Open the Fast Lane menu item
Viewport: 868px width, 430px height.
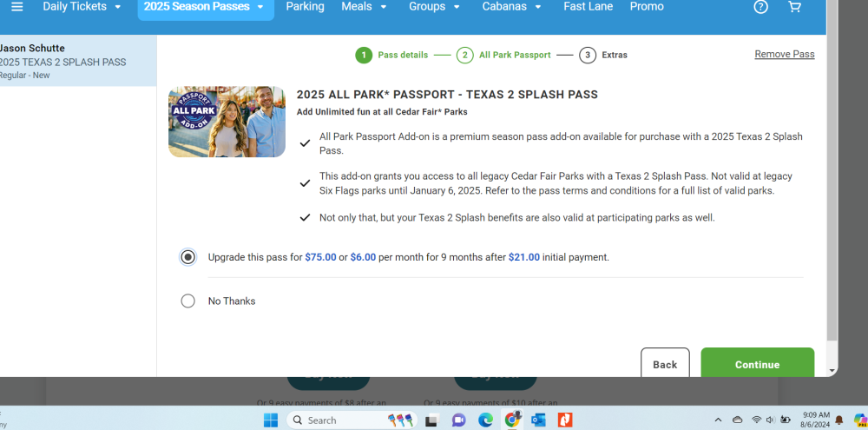(588, 7)
